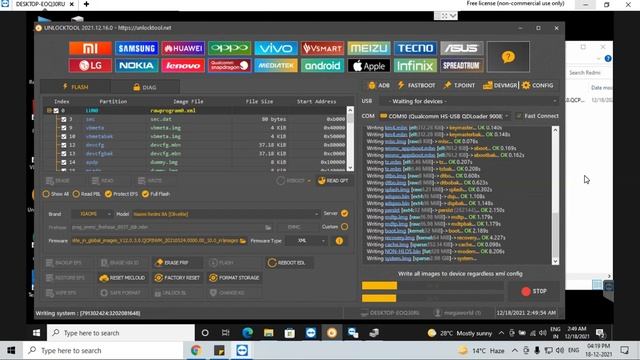Select the Qualcomm Snapdragon logo

pyautogui.click(x=229, y=65)
